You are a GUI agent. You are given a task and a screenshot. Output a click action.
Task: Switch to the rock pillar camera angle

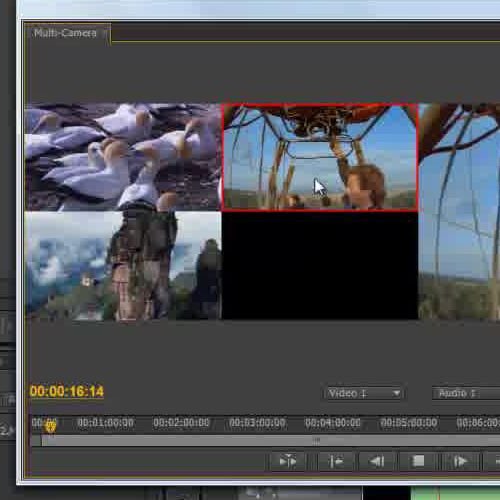pyautogui.click(x=123, y=266)
